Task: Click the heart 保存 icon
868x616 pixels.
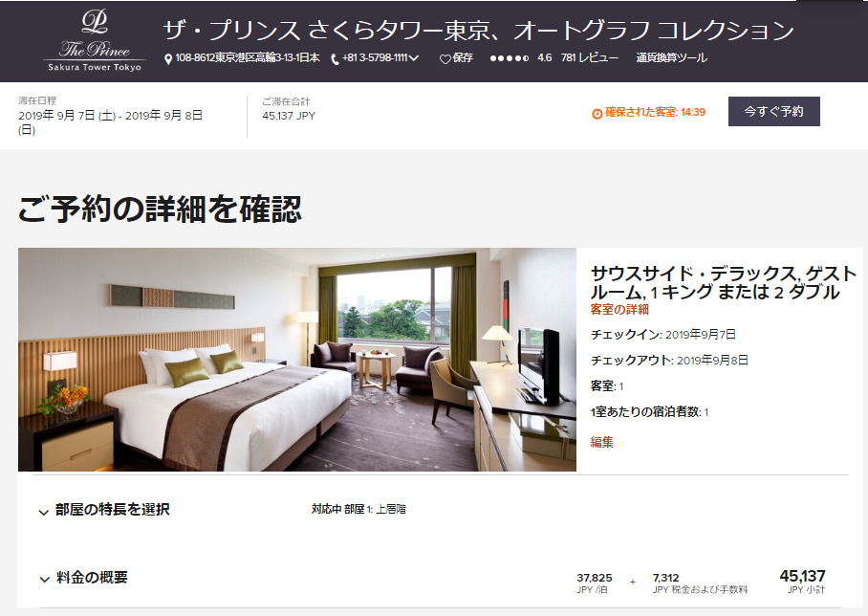Action: tap(445, 58)
